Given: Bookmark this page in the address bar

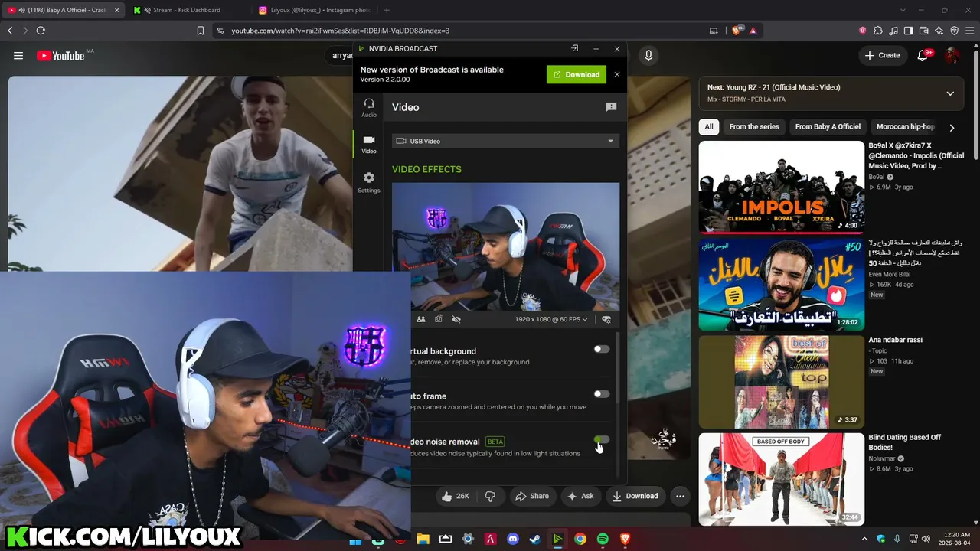Looking at the screenshot, I should point(201,31).
